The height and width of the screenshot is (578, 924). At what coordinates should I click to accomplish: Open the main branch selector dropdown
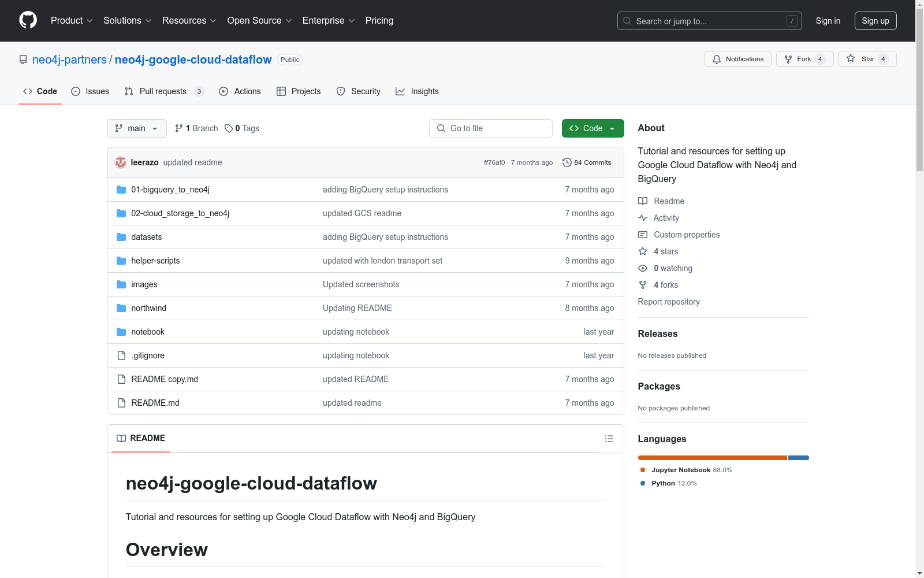[137, 128]
